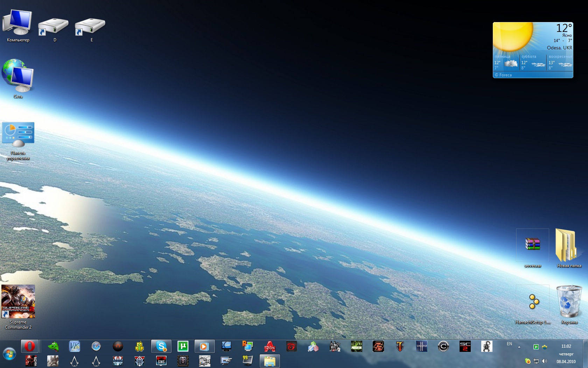Open the scorpion icon in the taskbar
Image resolution: width=588 pixels, height=368 pixels.
(487, 346)
